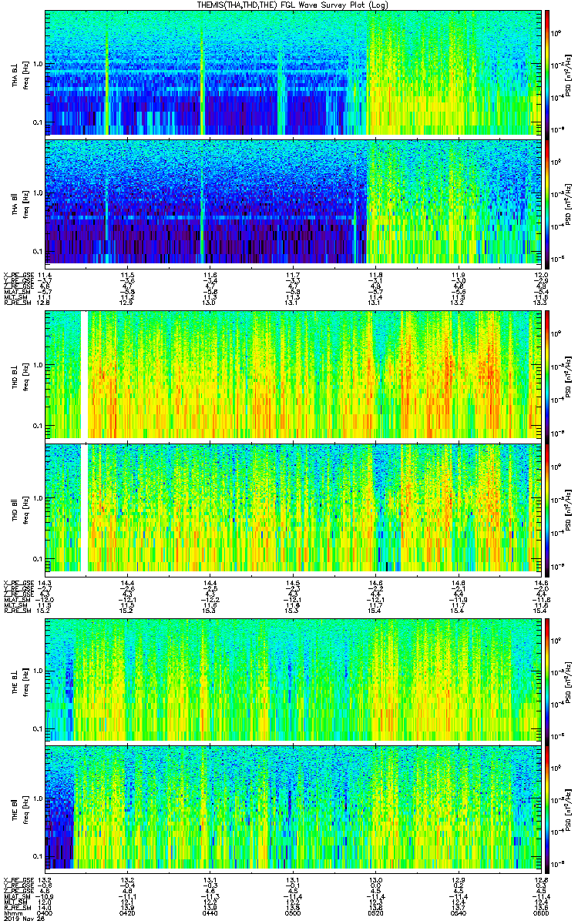Click the 1.0 tick on THA BL frequency axis
The width and height of the screenshot is (578, 924).
(39, 64)
